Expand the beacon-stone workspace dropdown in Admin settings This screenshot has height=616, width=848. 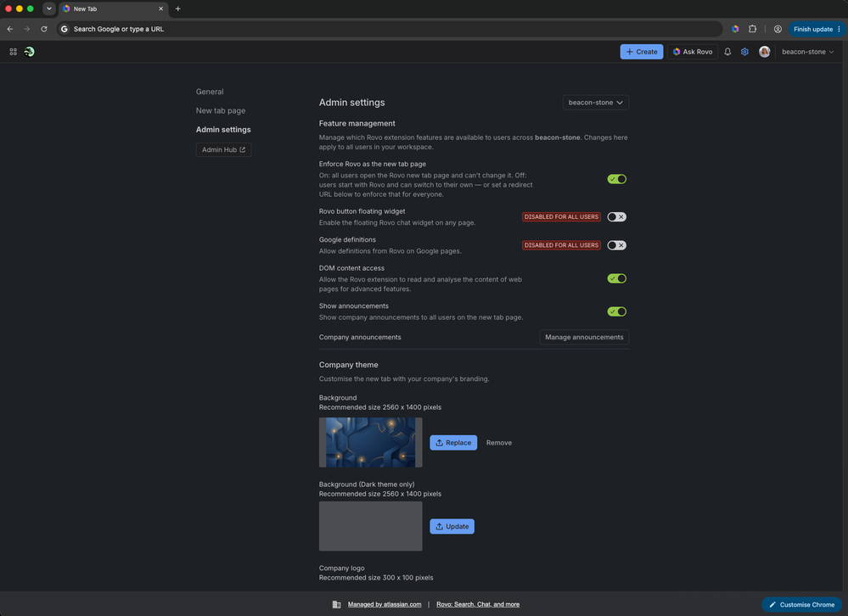pyautogui.click(x=595, y=103)
